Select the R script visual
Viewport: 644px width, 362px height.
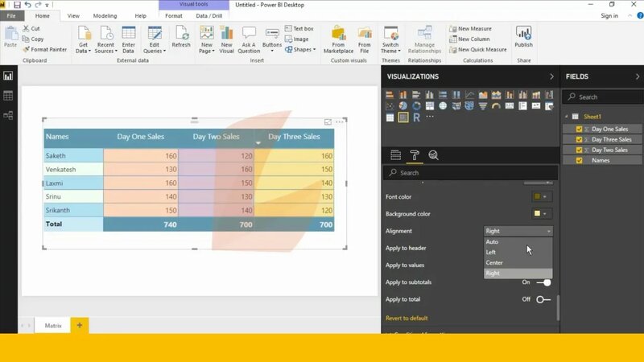click(416, 117)
